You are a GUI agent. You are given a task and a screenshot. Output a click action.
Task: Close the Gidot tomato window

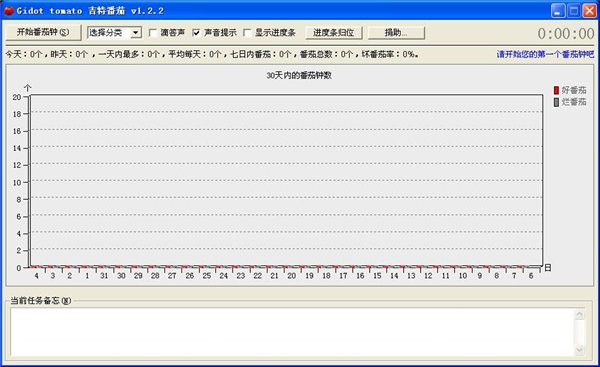(x=589, y=11)
